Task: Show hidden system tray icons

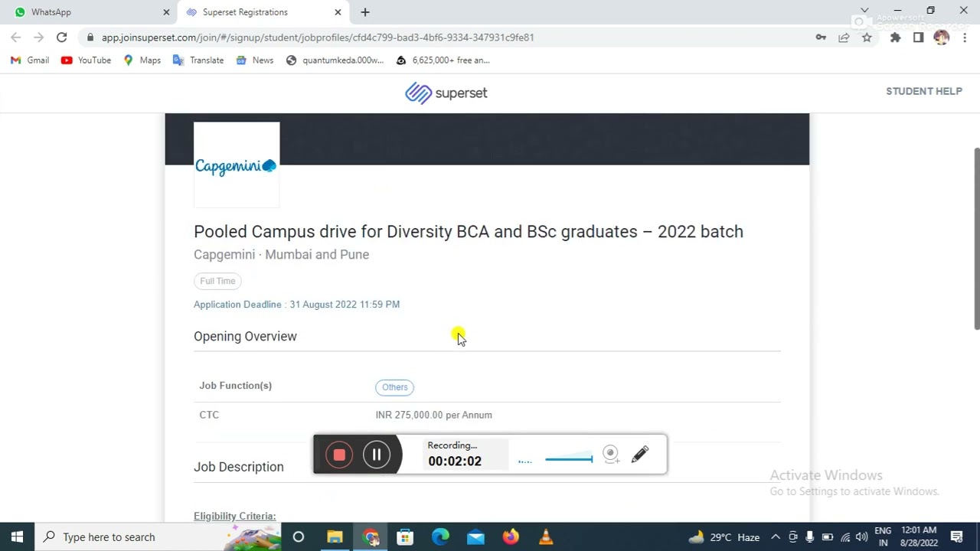Action: tap(776, 537)
